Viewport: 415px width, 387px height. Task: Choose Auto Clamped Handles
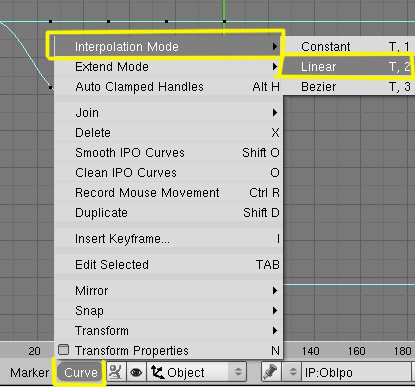[168, 87]
